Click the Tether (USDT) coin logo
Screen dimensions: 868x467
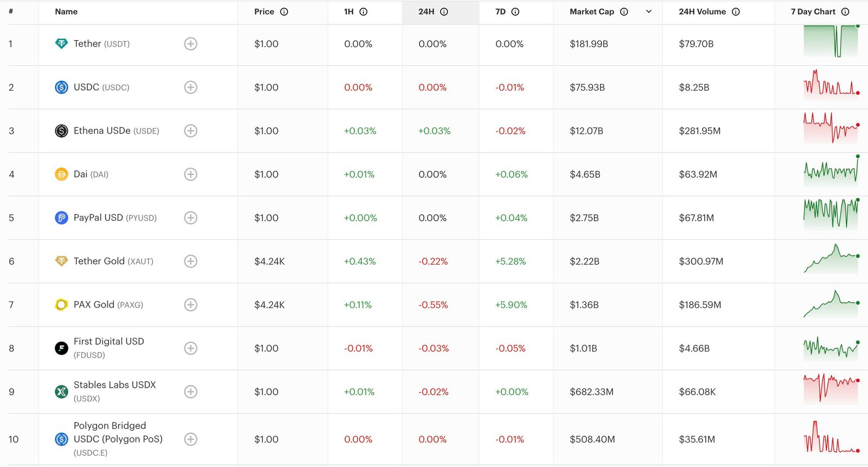tap(61, 44)
